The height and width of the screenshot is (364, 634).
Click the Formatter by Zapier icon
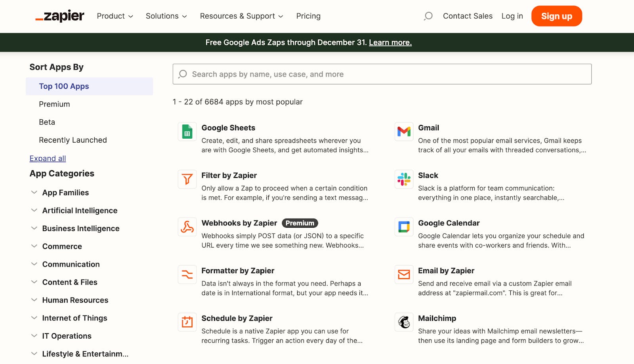187,274
